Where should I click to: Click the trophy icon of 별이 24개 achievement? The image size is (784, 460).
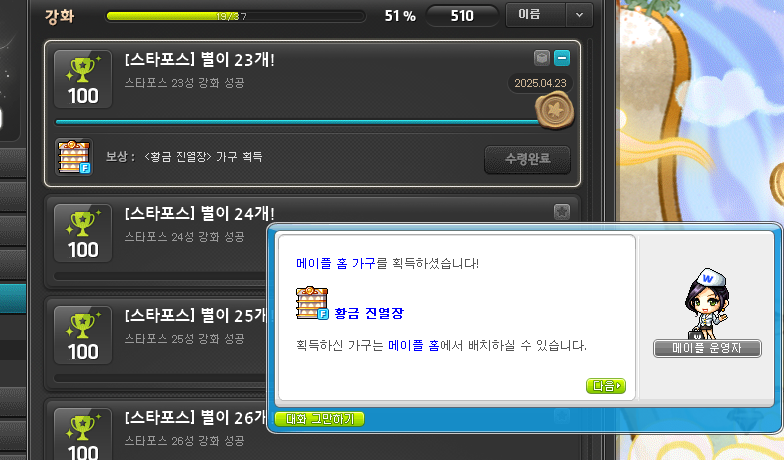(83, 234)
